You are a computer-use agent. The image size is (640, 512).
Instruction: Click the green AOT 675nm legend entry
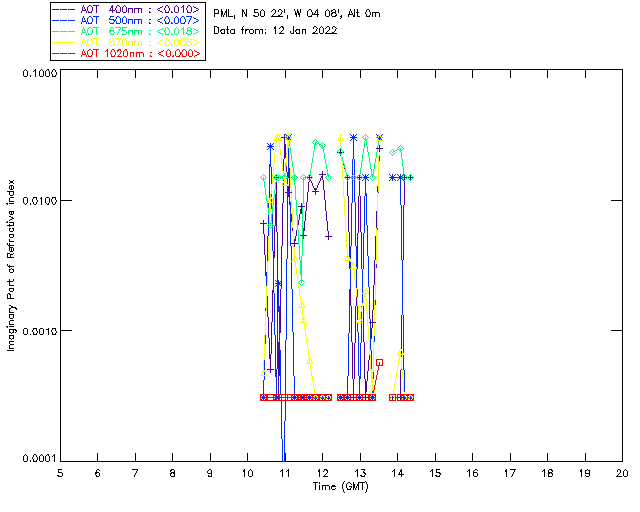click(x=127, y=31)
